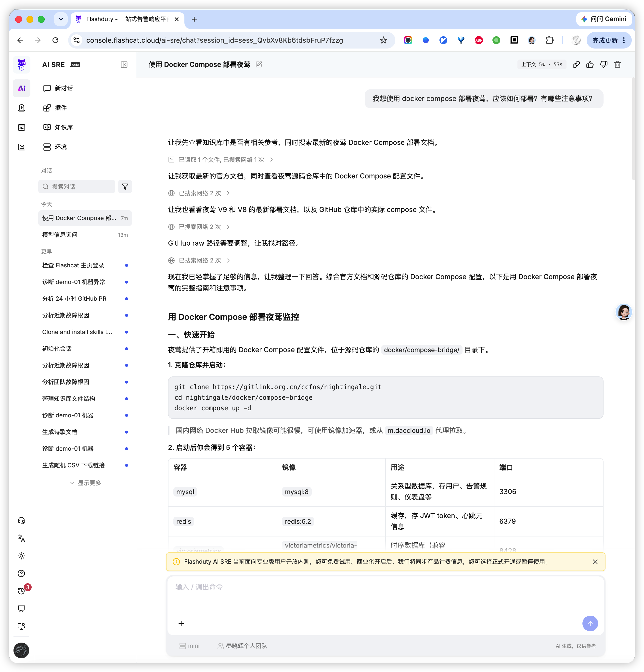The image size is (644, 672).
Task: Expand the '已搜索网络 2 次' step below the V9/V8 line
Action: [x=199, y=227]
